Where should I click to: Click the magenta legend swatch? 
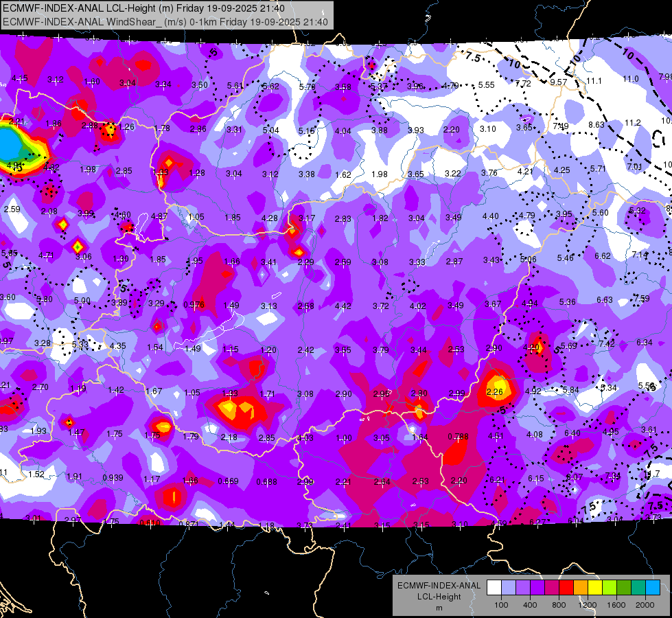pos(552,587)
